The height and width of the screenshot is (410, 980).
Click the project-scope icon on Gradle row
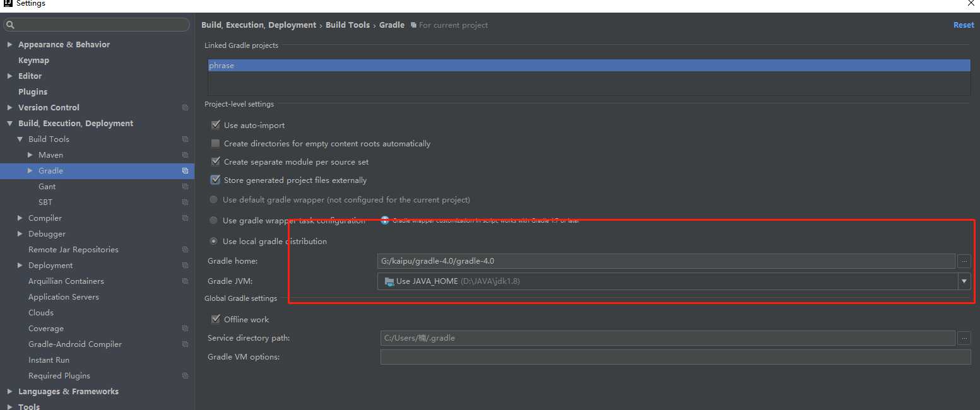click(185, 171)
